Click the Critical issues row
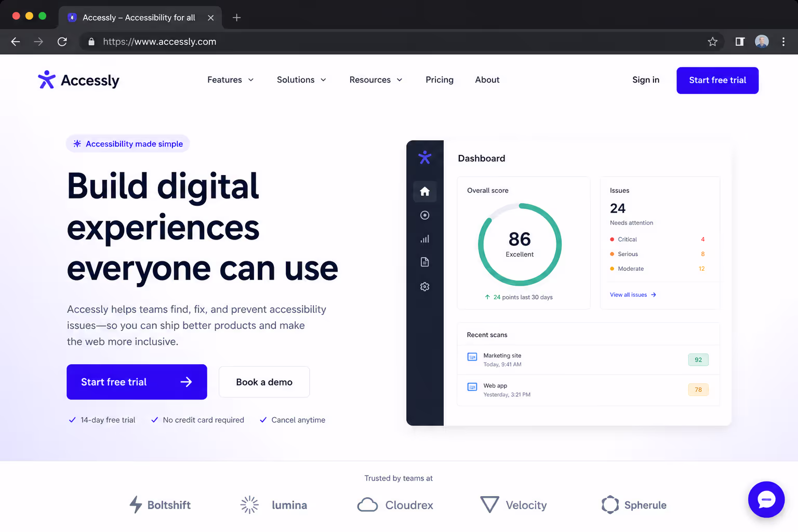 [658, 240]
